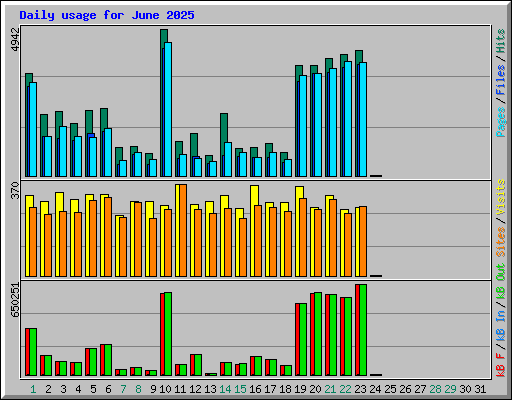Click day 23 on the x-axis
Viewport: 512px width, 400px height.
pyautogui.click(x=360, y=389)
